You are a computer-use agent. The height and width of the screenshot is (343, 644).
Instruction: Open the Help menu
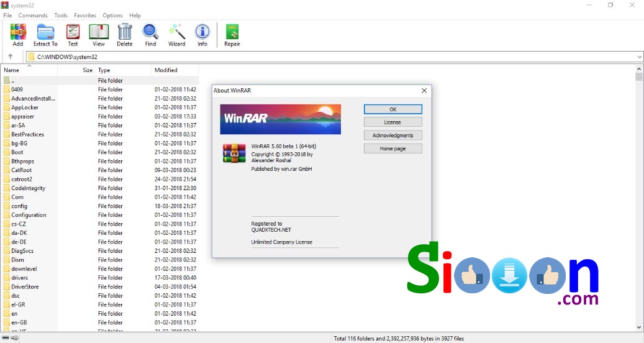pyautogui.click(x=135, y=15)
